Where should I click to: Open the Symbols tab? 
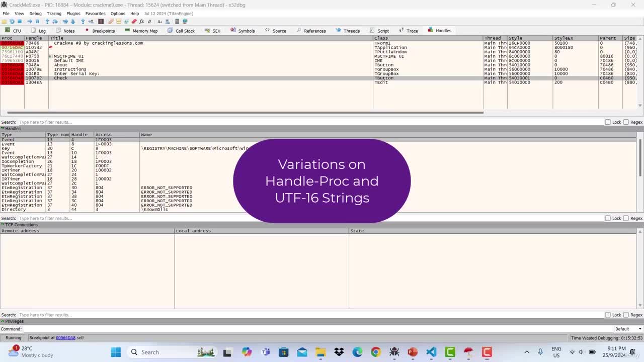[x=243, y=31]
